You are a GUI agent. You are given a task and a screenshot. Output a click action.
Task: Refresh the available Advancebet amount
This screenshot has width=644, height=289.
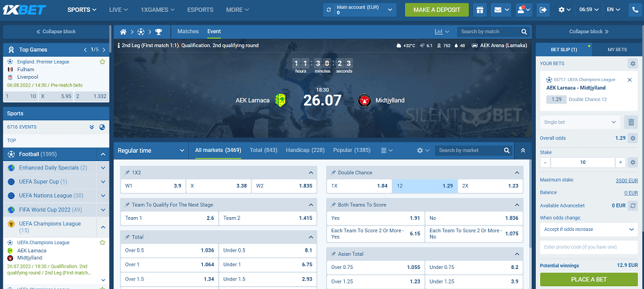pos(632,205)
